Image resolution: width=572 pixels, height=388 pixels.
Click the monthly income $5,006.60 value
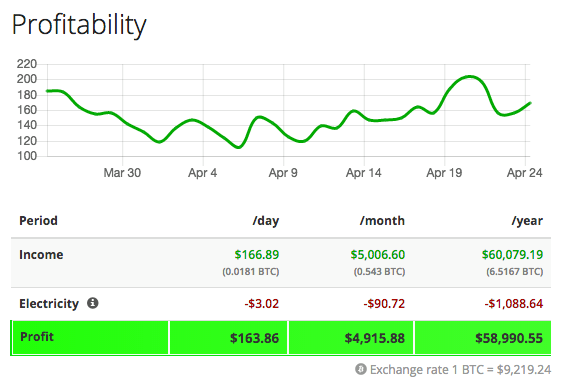tap(378, 254)
